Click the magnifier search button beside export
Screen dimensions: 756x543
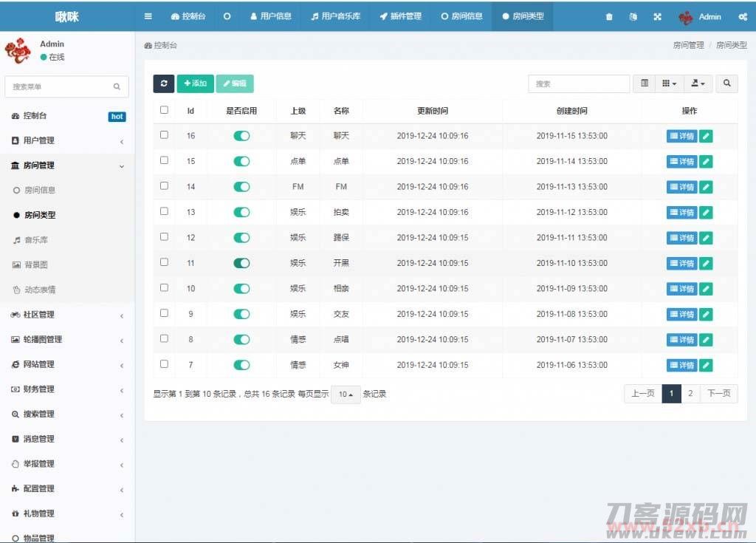pos(726,83)
